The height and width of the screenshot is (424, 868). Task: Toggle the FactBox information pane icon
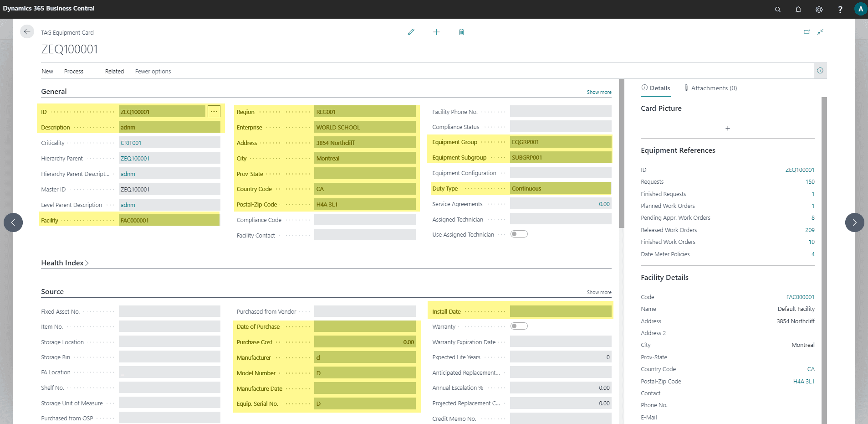click(x=820, y=71)
